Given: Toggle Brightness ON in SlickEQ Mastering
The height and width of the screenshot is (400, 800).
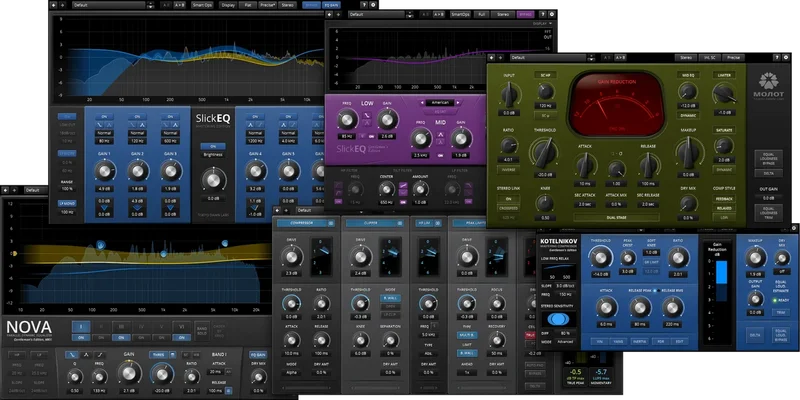Looking at the screenshot, I should pyautogui.click(x=213, y=146).
